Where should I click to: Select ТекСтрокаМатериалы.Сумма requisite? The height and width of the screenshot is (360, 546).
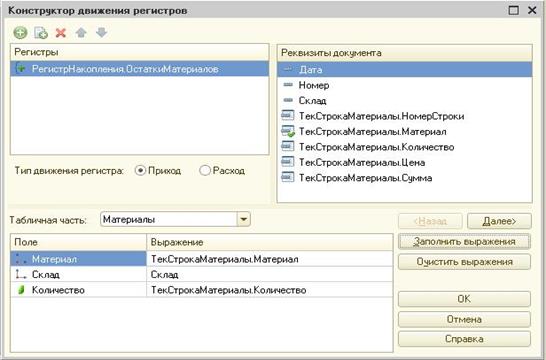(405, 178)
